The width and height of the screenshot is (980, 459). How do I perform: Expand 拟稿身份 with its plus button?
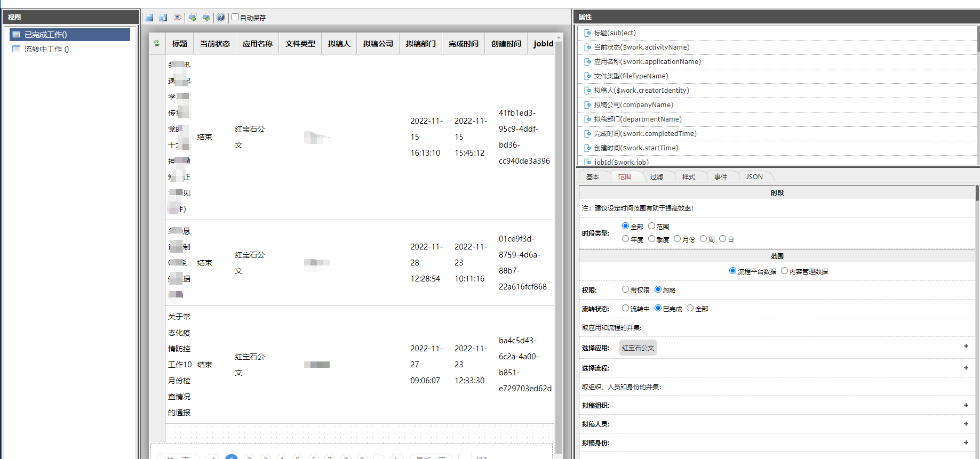pos(966,442)
